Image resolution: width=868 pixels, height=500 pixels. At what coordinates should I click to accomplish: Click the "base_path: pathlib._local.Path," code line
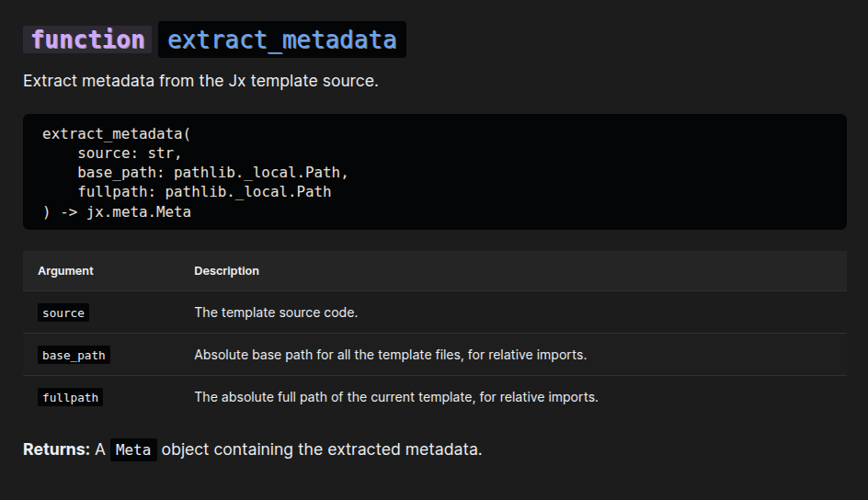213,172
